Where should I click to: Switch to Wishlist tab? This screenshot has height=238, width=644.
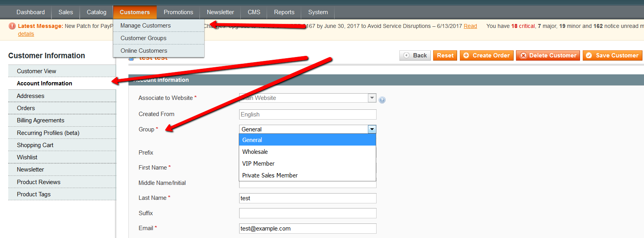click(x=62, y=157)
